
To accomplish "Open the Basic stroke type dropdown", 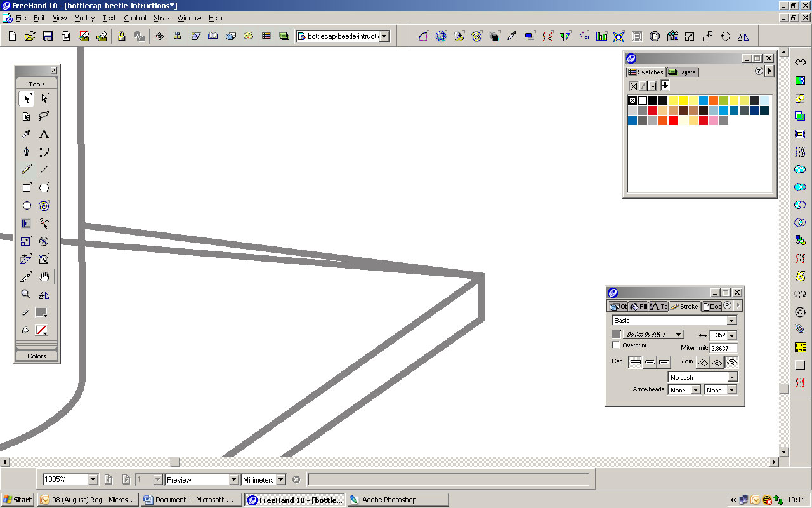I will (733, 320).
